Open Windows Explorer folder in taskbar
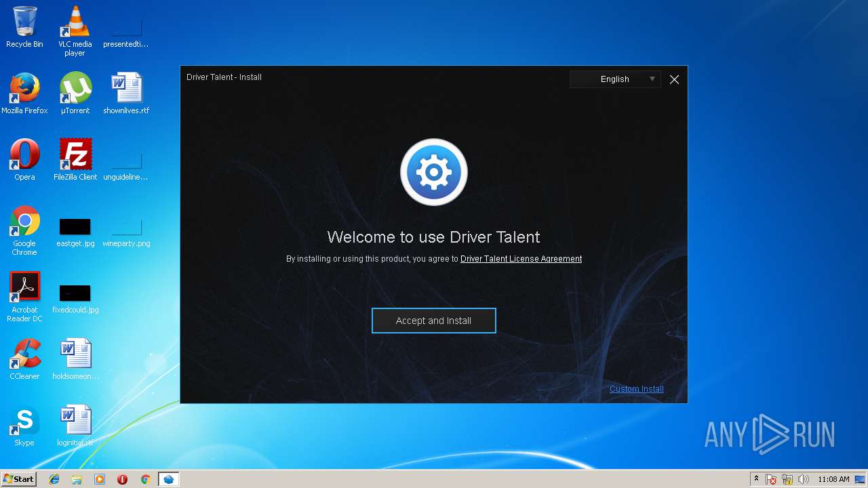Screen dimensions: 868x488 (x=77, y=479)
